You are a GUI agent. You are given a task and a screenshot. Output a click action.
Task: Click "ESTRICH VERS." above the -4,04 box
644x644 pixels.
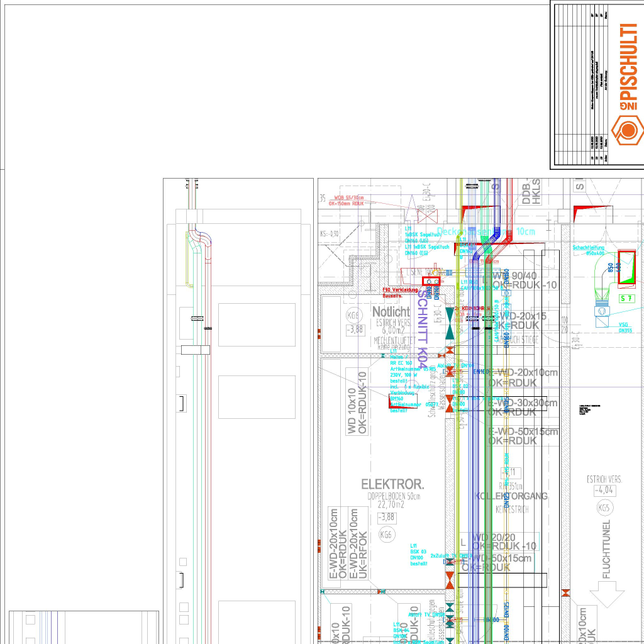604,479
